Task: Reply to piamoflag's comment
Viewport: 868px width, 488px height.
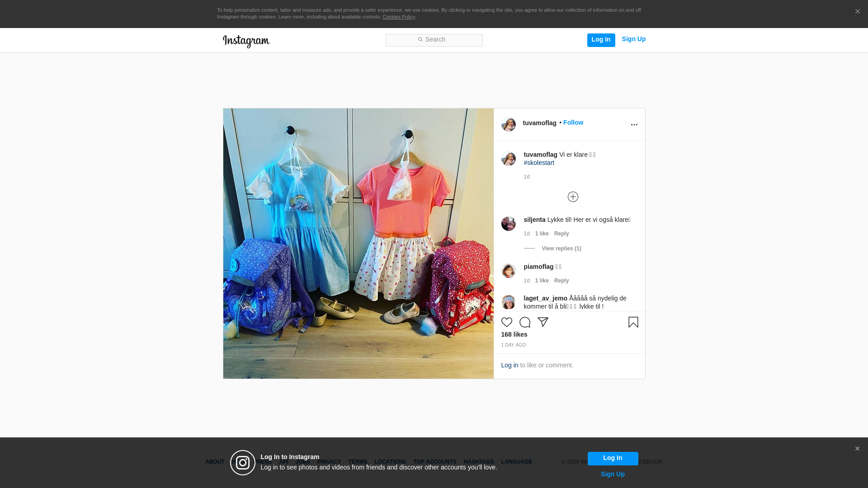Action: coord(561,281)
